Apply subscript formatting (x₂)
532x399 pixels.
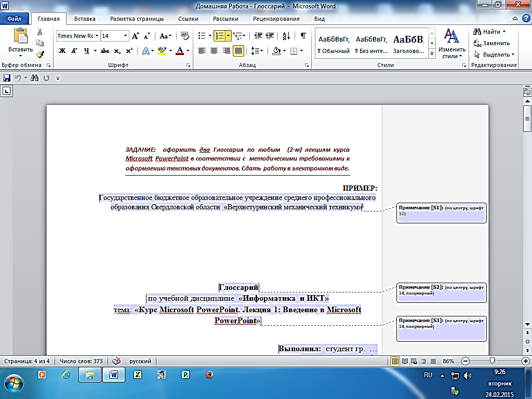point(117,51)
